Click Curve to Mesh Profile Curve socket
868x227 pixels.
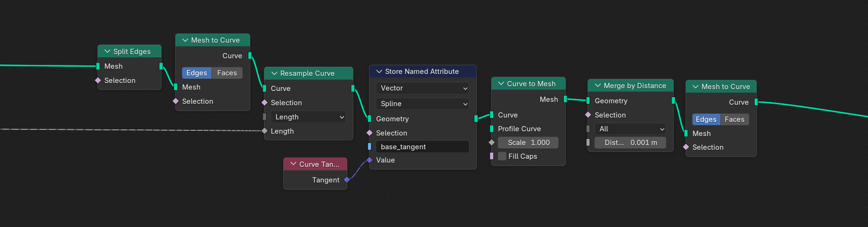(492, 129)
